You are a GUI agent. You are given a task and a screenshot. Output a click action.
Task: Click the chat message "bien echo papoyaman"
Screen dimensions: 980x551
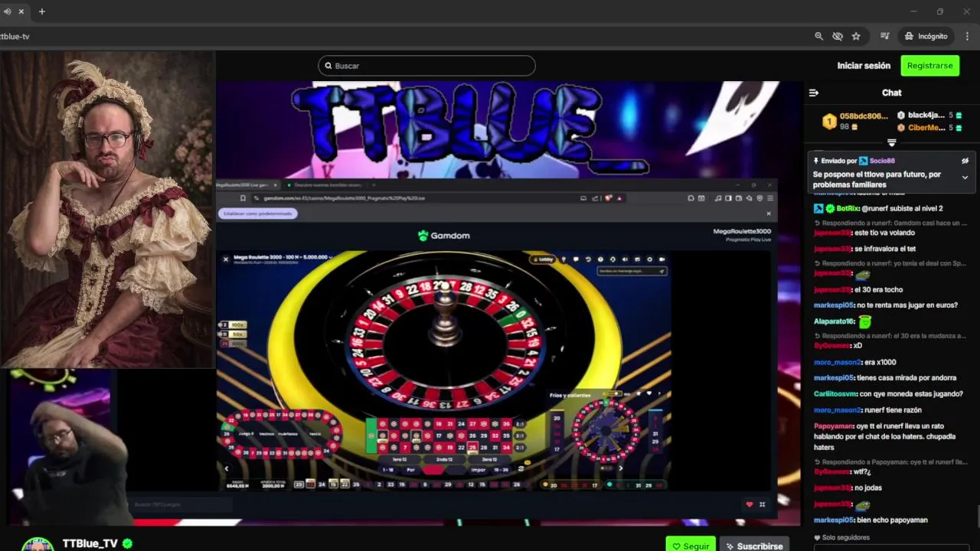pos(891,520)
